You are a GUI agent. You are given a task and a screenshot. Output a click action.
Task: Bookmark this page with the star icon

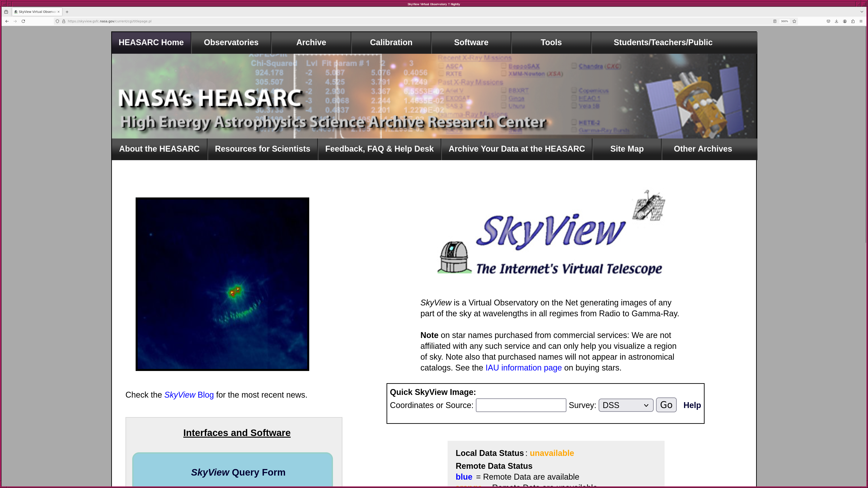794,21
